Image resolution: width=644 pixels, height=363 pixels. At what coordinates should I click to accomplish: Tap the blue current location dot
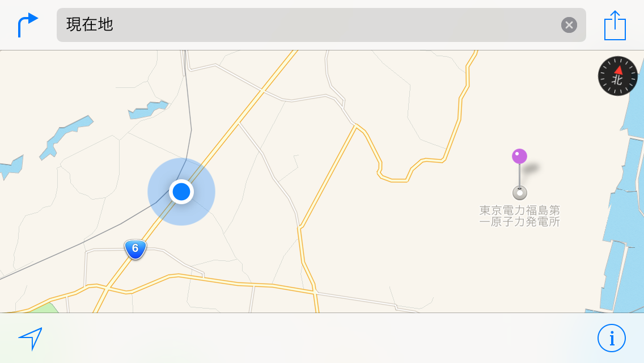coord(181,192)
